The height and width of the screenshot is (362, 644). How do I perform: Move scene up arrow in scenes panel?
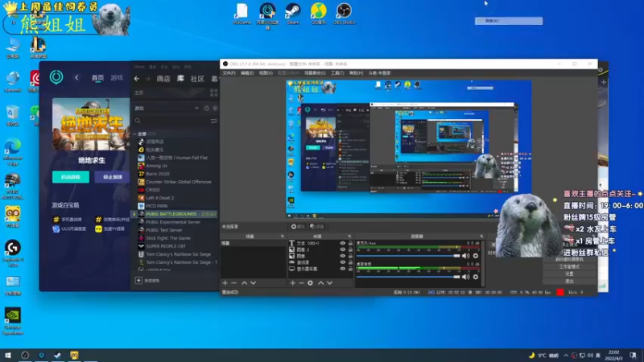pyautogui.click(x=245, y=283)
